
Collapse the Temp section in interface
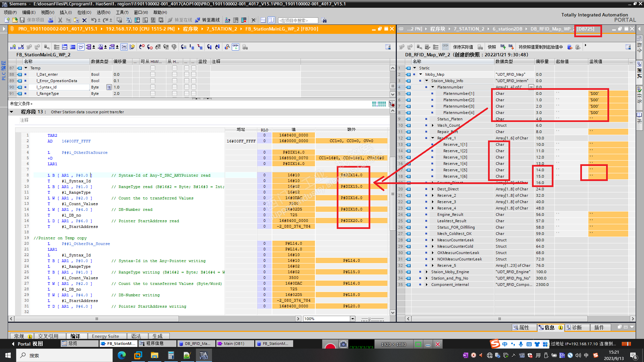(x=26, y=68)
